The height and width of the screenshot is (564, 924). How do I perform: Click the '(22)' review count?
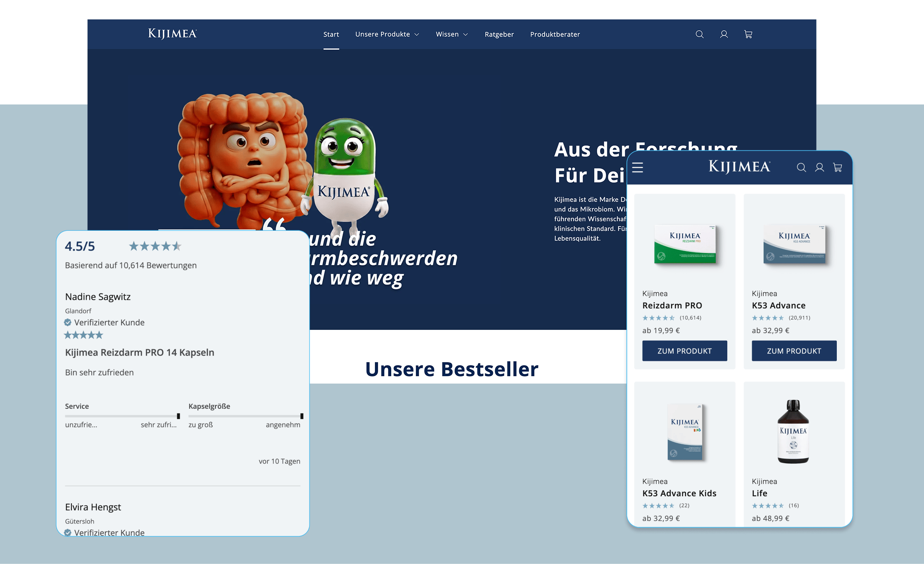coord(684,505)
